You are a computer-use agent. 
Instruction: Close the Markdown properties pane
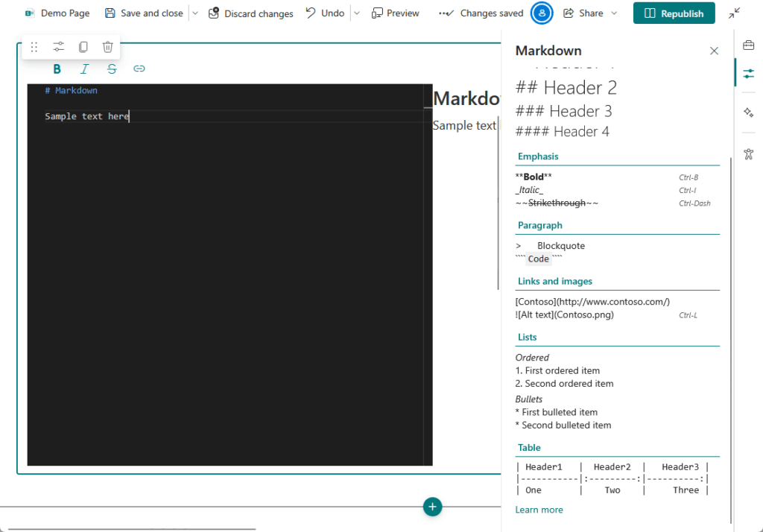pos(714,51)
